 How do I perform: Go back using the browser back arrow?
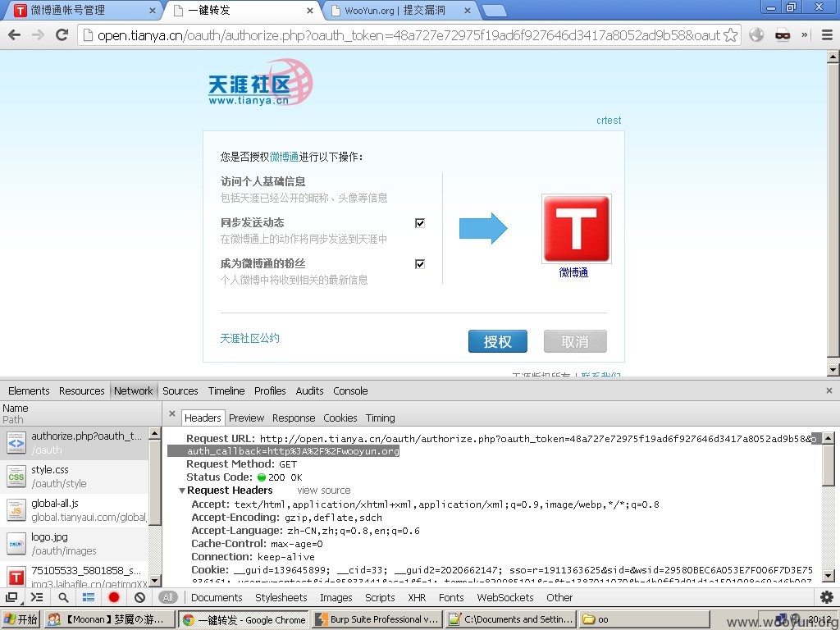15,35
